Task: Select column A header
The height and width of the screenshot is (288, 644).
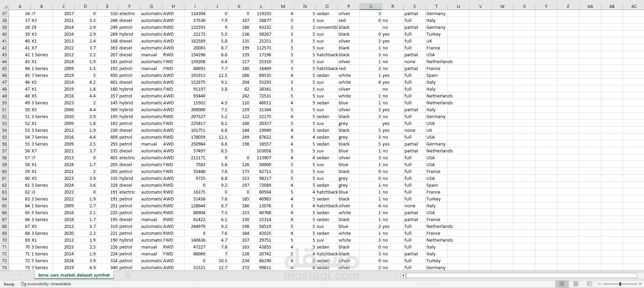Action: [20, 7]
